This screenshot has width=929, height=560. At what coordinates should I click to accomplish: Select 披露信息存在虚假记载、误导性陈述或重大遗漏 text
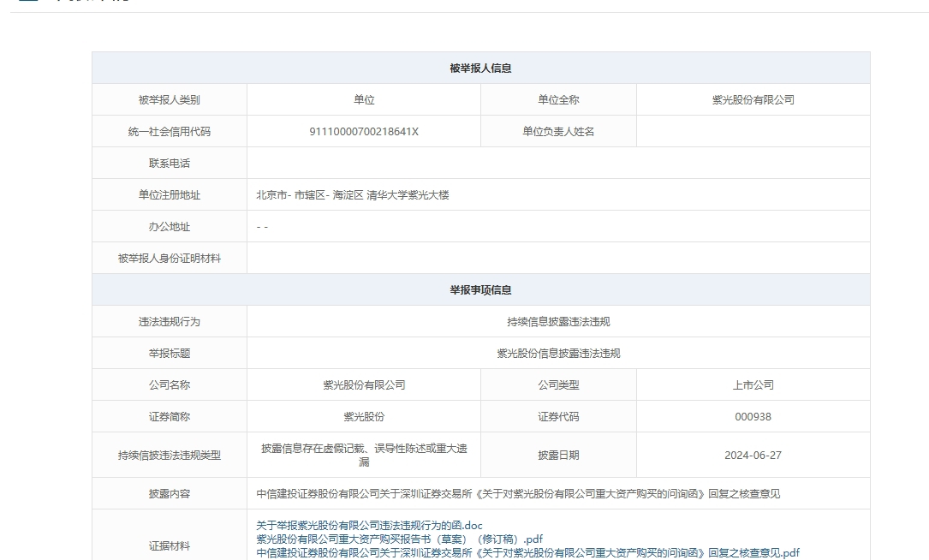pos(364,456)
